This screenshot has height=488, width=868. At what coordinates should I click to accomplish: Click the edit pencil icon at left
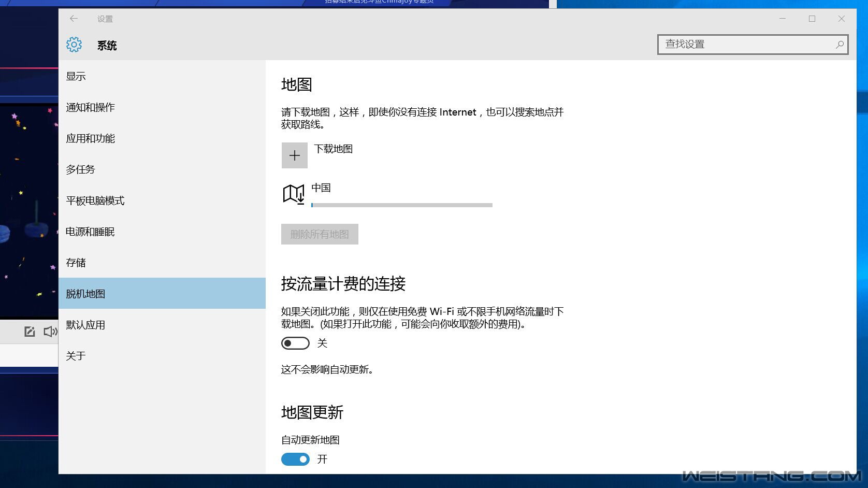tap(30, 332)
